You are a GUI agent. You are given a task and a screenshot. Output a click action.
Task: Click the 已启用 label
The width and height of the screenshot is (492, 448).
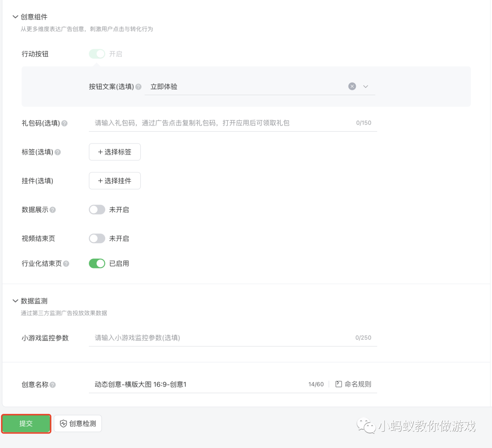point(119,263)
